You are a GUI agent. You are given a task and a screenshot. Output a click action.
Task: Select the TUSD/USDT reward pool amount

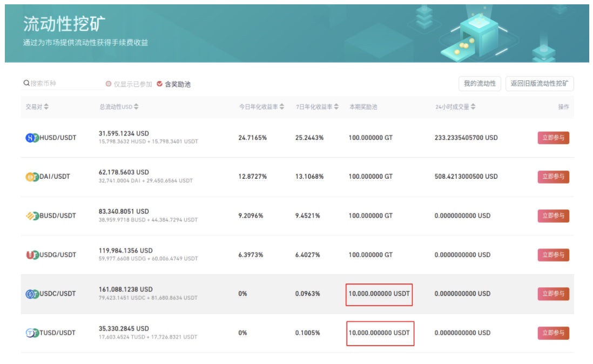pyautogui.click(x=379, y=333)
